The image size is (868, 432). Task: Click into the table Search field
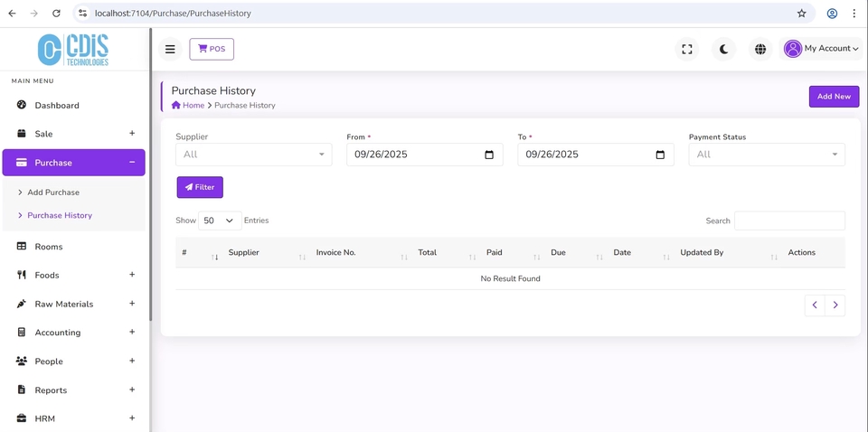(x=788, y=221)
